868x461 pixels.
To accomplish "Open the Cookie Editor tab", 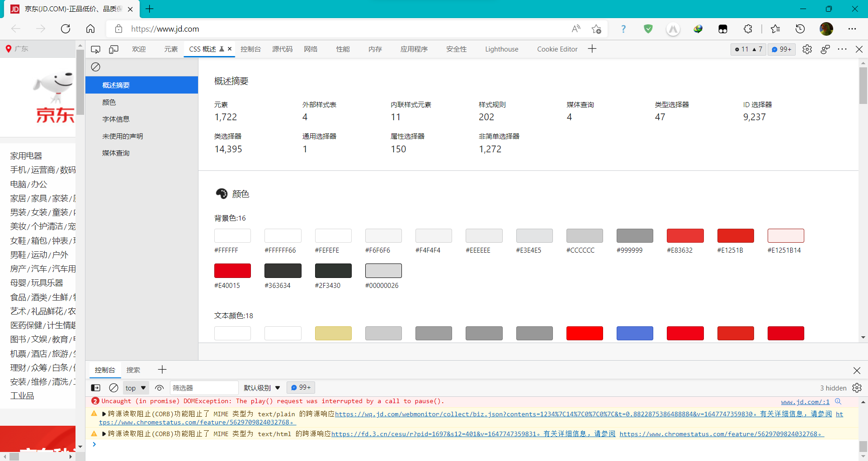I will [x=557, y=49].
